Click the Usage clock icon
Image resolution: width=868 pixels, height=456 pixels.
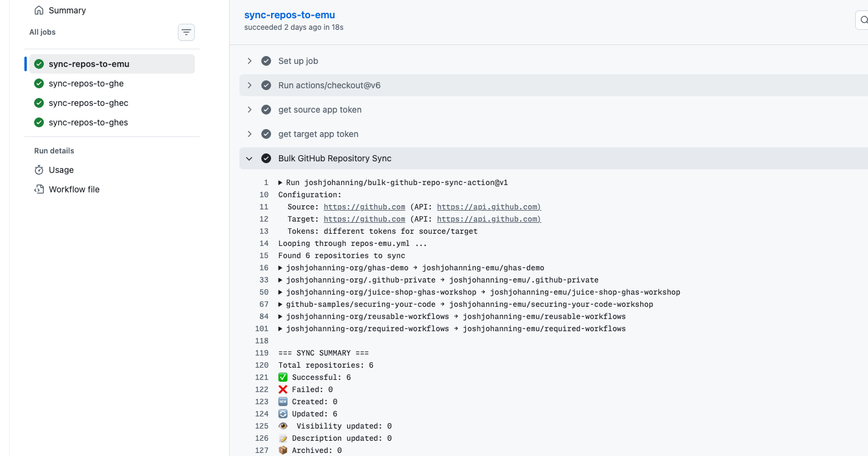tap(38, 170)
